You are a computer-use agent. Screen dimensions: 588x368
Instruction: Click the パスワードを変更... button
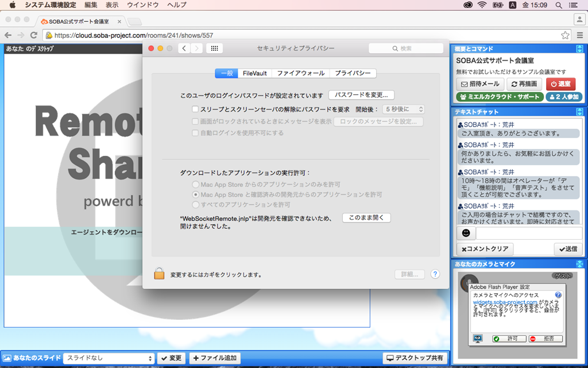point(362,95)
